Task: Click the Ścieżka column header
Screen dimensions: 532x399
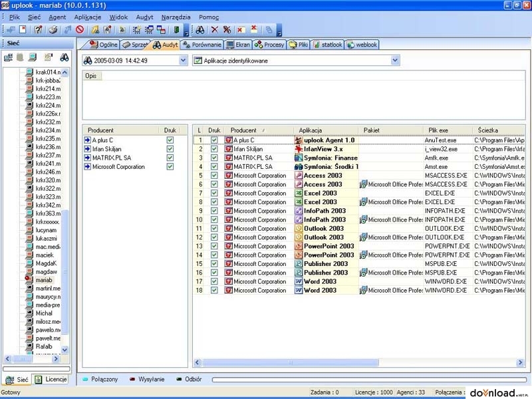Action: [499, 130]
